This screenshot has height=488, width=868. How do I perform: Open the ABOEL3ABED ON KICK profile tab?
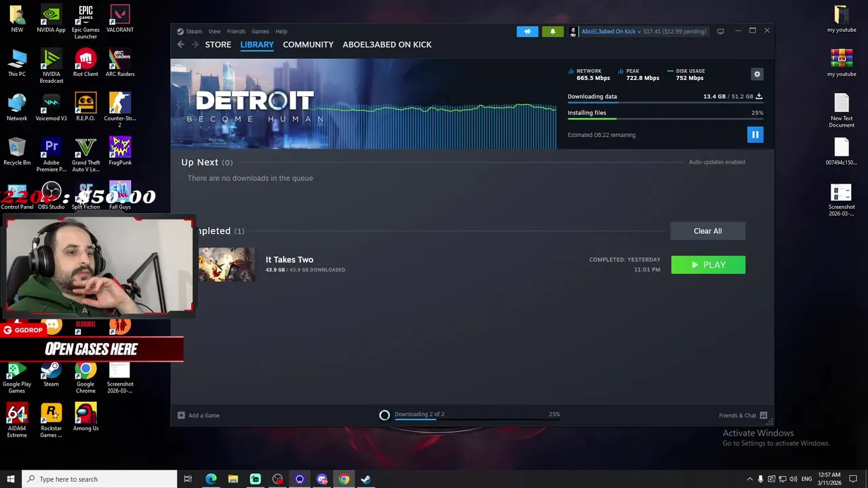tap(387, 45)
